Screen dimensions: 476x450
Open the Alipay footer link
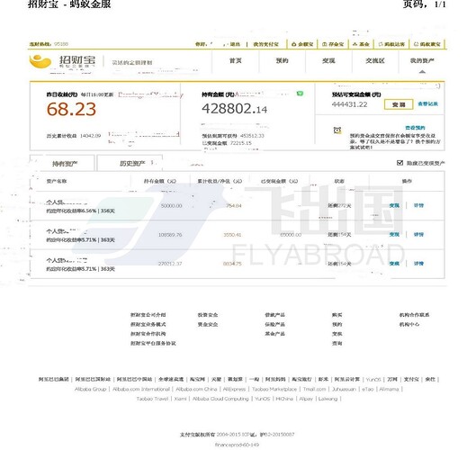[306, 399]
